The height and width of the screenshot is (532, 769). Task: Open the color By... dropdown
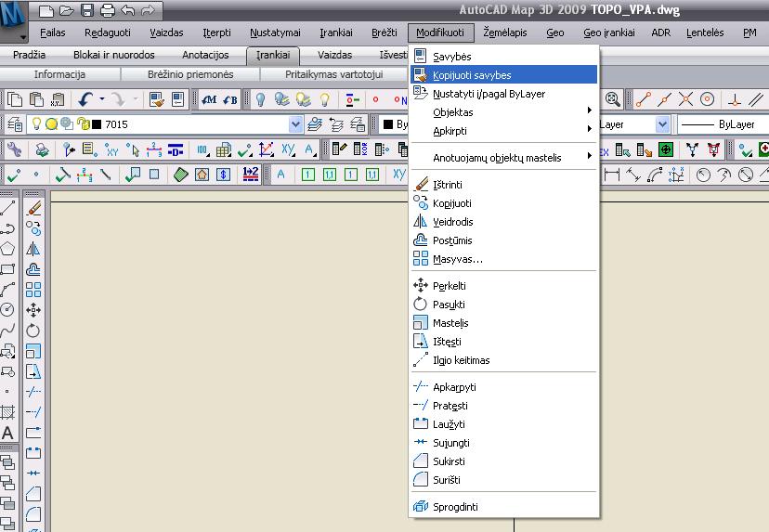click(395, 124)
